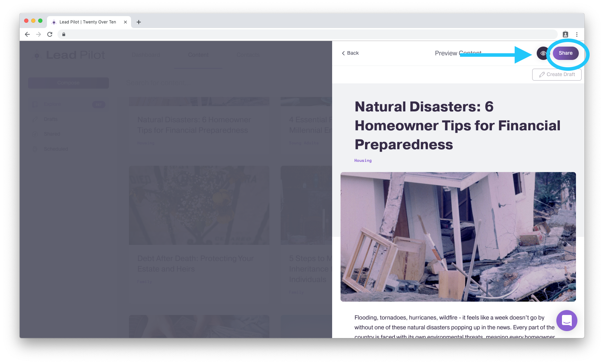Click the padlock site info icon
The width and height of the screenshot is (604, 364).
click(x=64, y=34)
